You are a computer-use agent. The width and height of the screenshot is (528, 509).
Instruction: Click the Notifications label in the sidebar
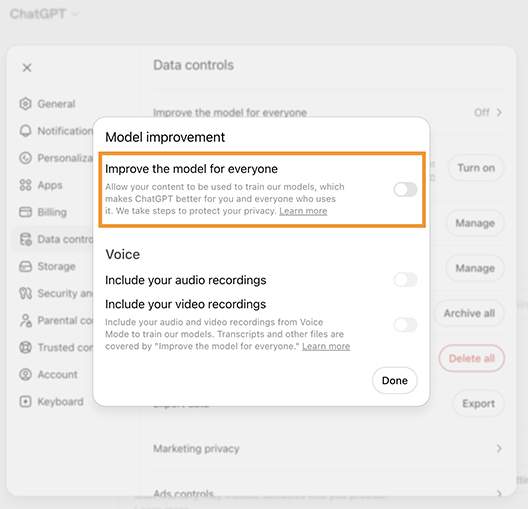point(65,131)
